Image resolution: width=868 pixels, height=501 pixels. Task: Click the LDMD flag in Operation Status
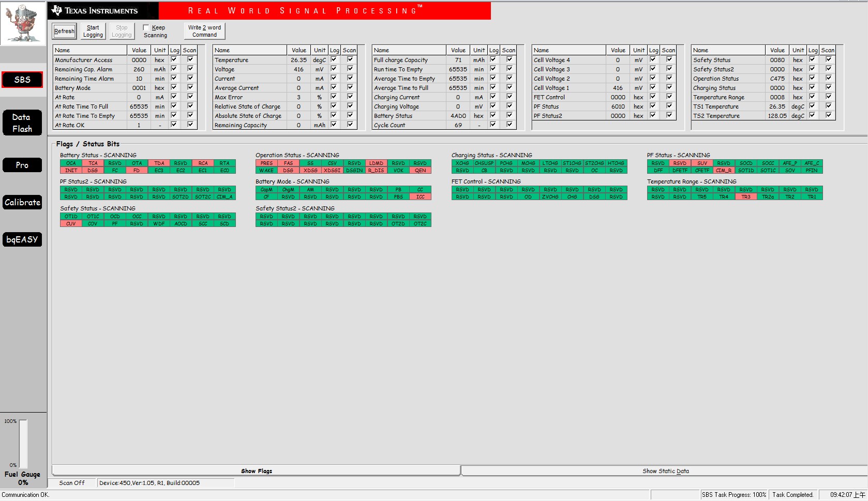[x=376, y=163]
